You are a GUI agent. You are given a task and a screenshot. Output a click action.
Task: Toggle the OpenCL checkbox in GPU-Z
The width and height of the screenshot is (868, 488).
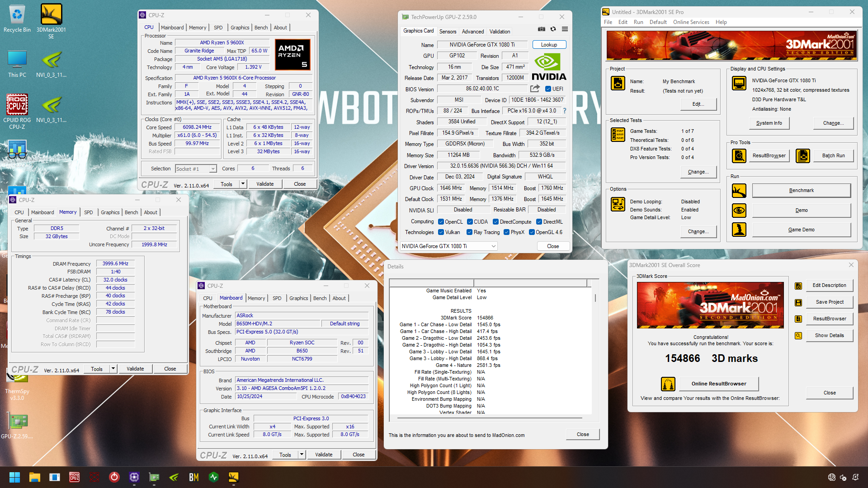(441, 222)
